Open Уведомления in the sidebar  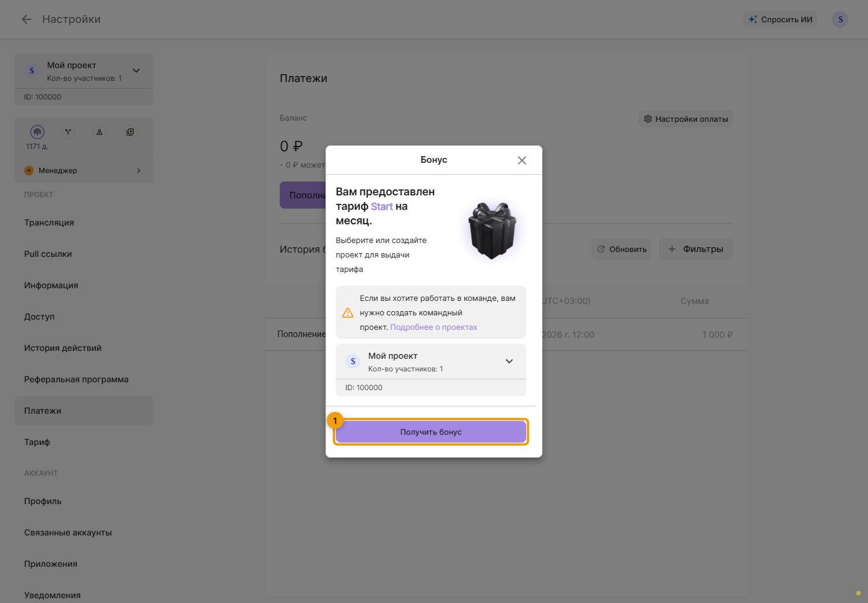pos(84,595)
